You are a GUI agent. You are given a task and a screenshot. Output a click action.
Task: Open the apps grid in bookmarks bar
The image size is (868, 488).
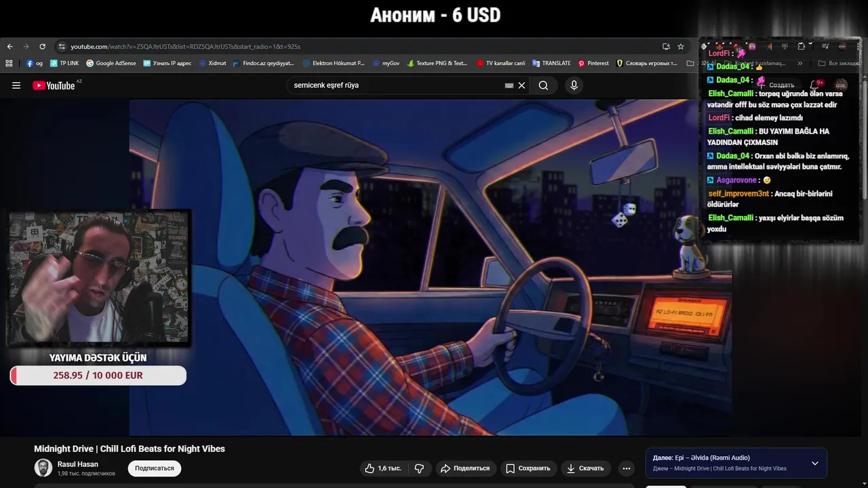(9, 63)
